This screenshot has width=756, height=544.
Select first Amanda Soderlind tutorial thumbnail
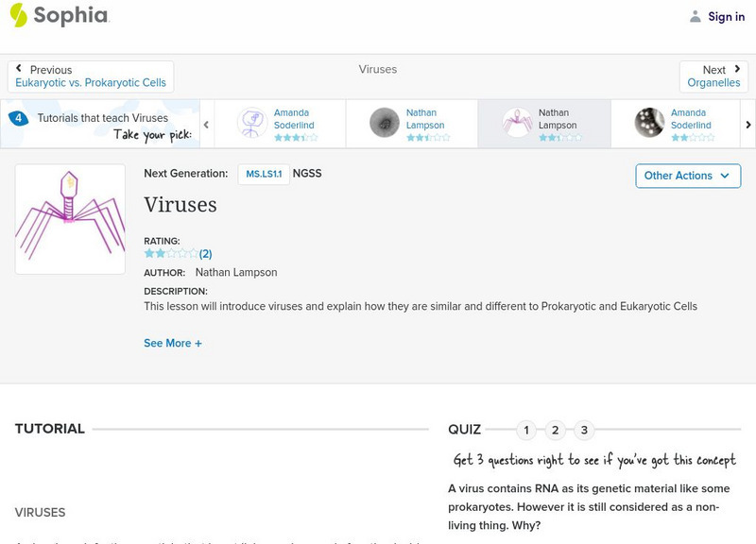point(252,123)
